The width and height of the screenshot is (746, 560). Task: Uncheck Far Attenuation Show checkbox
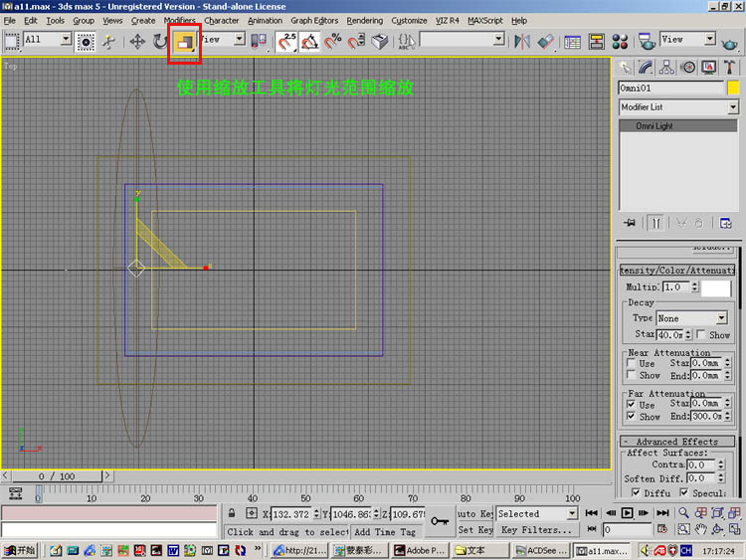tap(633, 416)
